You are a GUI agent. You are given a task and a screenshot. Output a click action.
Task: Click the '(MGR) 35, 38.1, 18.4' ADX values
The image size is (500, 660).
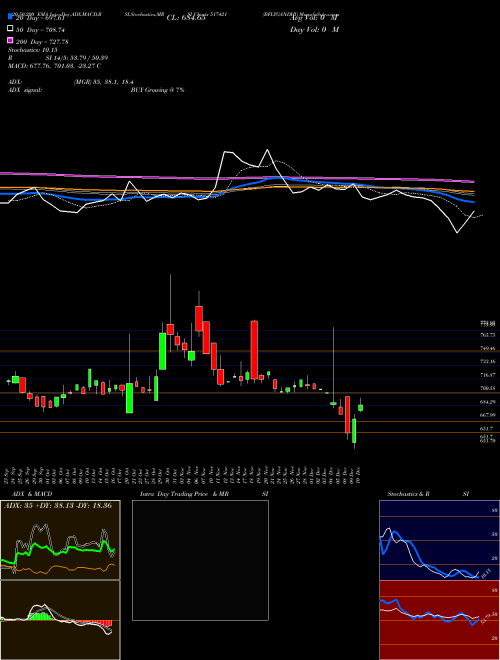104,82
